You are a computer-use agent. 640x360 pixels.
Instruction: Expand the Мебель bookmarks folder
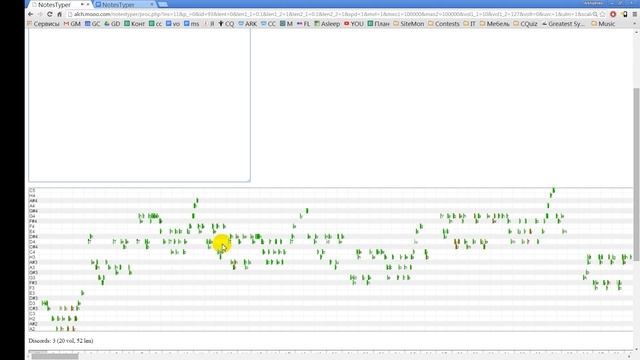click(494, 24)
